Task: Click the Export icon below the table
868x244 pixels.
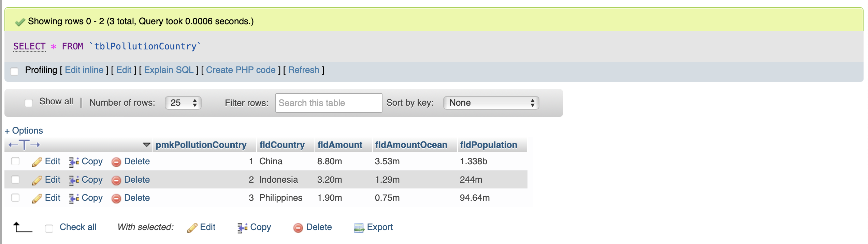Action: pyautogui.click(x=359, y=228)
